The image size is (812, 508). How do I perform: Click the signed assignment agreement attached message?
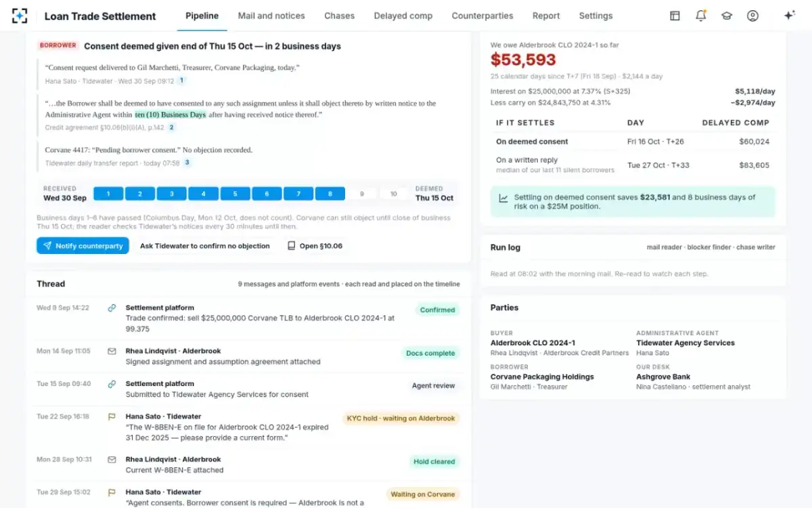[248, 356]
